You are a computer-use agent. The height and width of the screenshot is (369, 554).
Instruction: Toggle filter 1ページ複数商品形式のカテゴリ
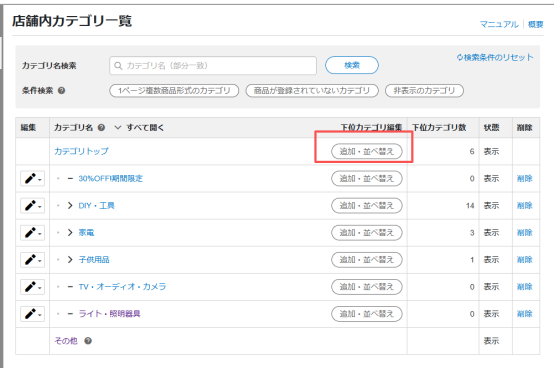coord(174,90)
